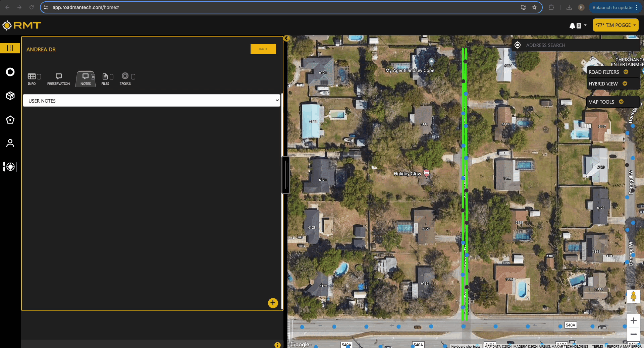Screen dimensions: 644x348
Task: Expand the MAP TOOLS panel
Action: click(606, 102)
